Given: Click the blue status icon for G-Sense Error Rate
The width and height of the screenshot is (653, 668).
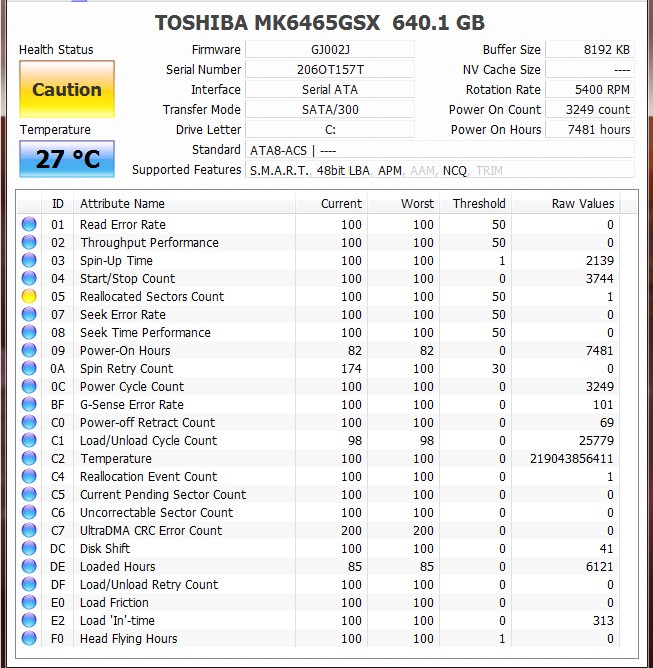Looking at the screenshot, I should coord(29,404).
